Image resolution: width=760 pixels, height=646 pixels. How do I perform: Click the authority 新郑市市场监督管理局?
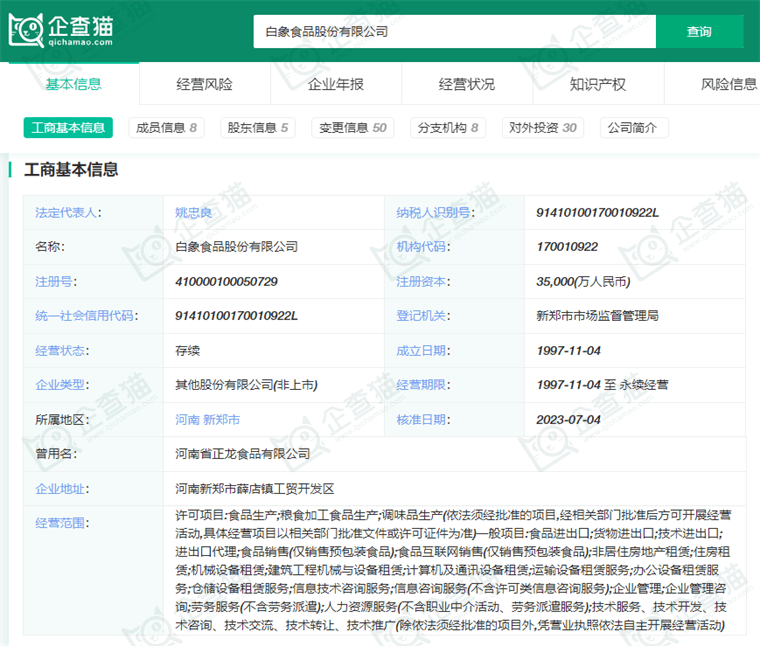[597, 316]
